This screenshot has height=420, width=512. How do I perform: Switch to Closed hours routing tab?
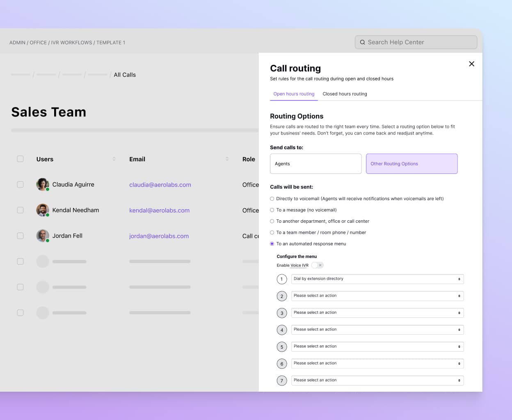(x=345, y=94)
